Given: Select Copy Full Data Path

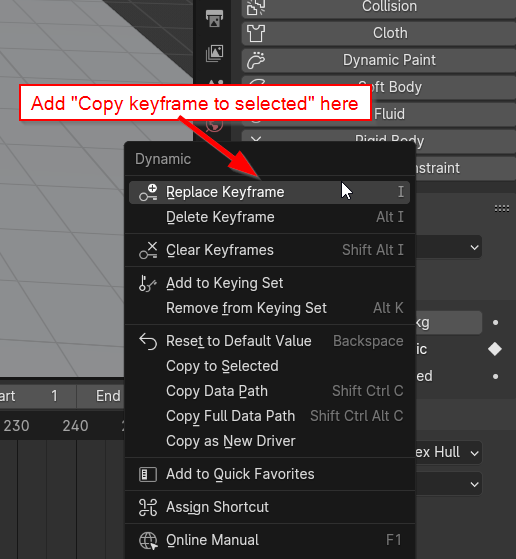Looking at the screenshot, I should 269,416.
